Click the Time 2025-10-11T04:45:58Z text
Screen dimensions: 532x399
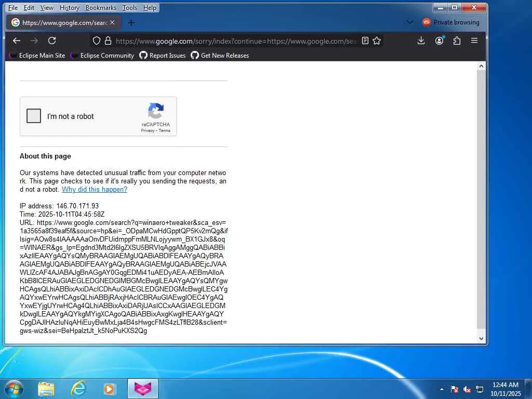click(62, 214)
